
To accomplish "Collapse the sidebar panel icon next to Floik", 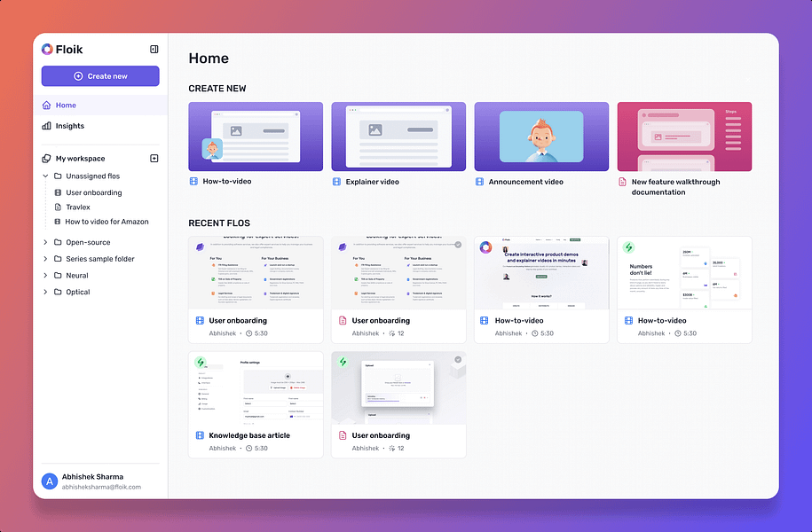I will tap(154, 49).
